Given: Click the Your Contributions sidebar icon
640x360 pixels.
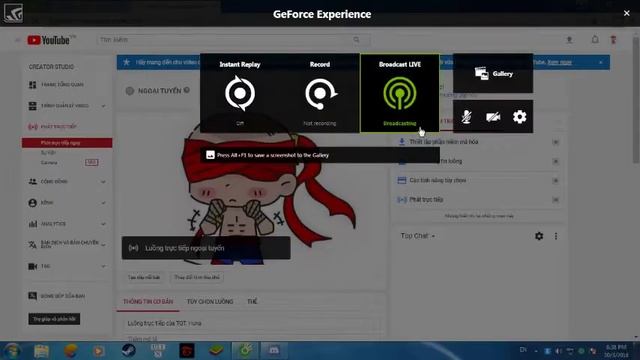Looking at the screenshot, I should coord(33,296).
